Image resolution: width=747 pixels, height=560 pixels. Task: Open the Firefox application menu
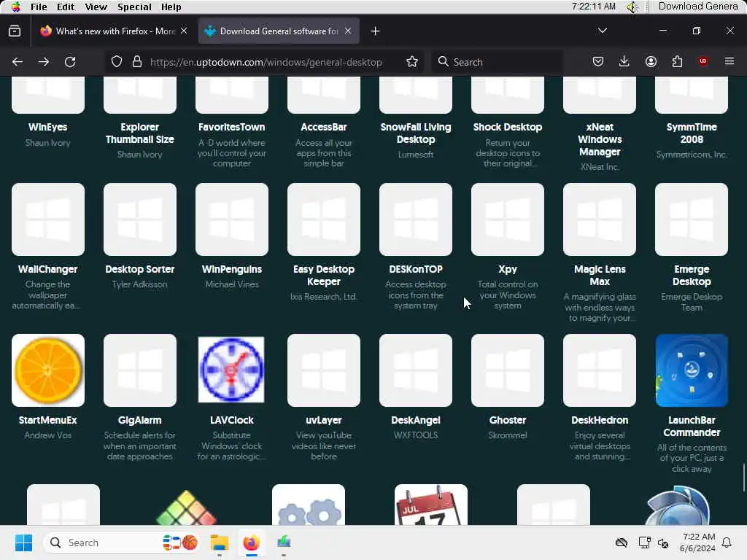point(729,61)
